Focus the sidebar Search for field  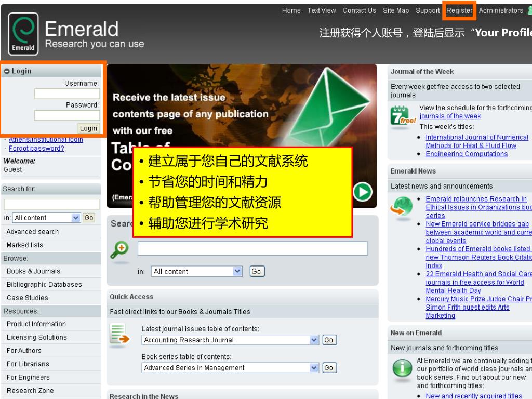[x=51, y=204]
